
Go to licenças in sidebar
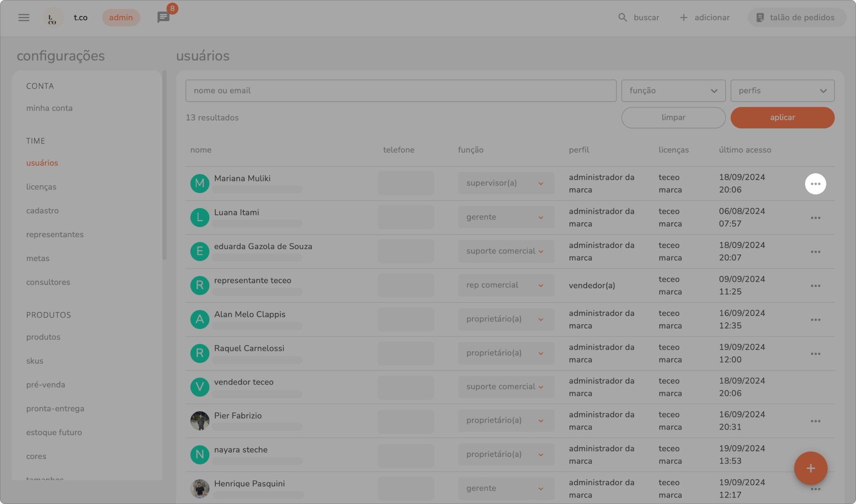tap(41, 187)
